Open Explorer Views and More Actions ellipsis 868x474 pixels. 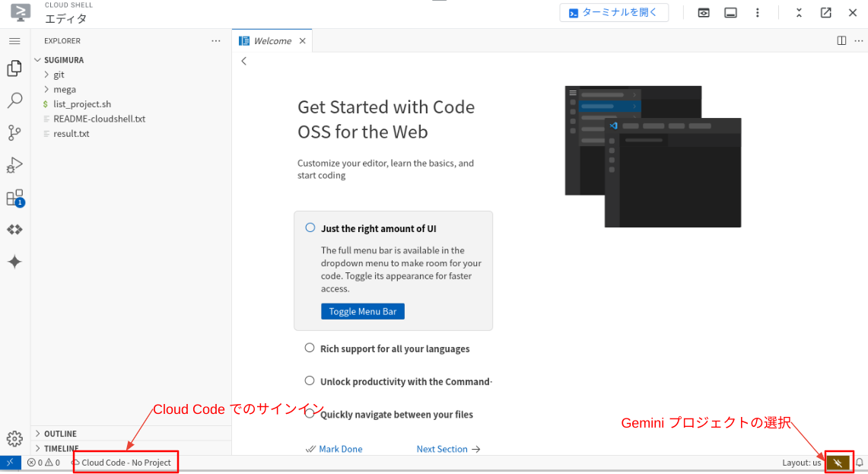pos(216,40)
